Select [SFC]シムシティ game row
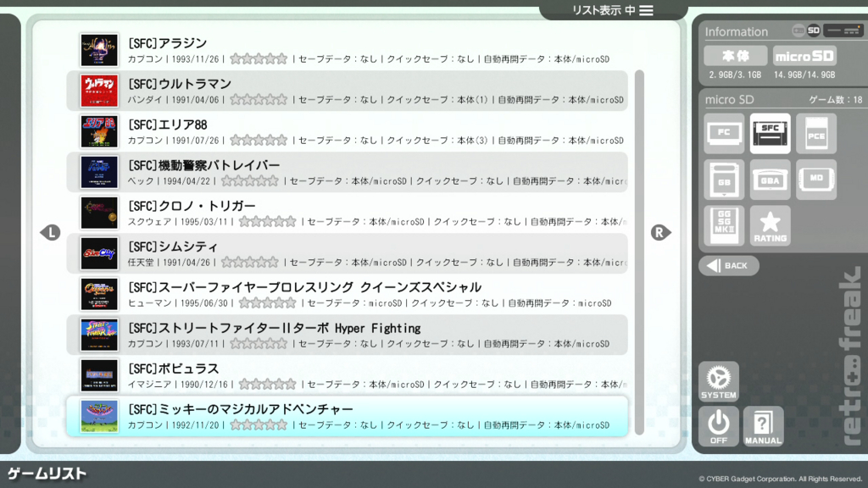 tap(347, 253)
